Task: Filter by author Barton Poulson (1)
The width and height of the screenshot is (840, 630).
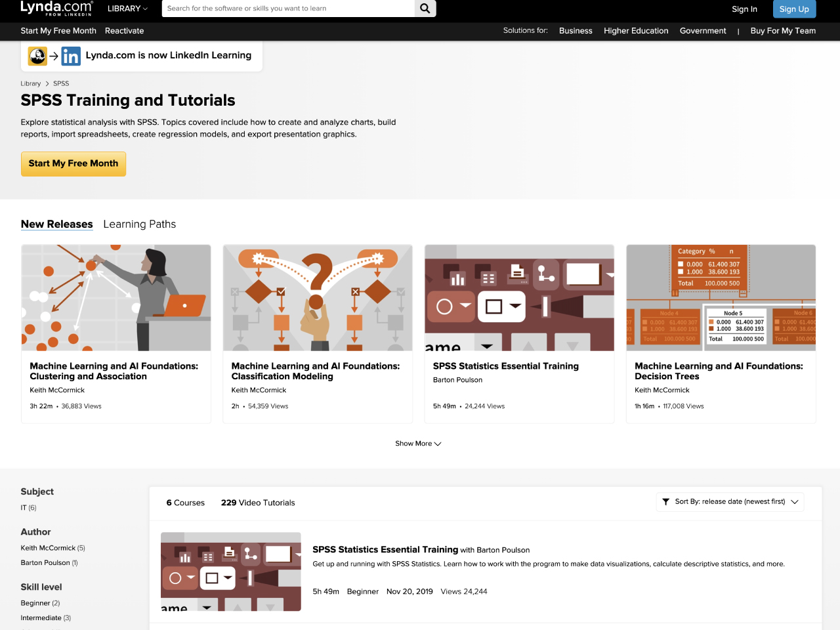Action: pos(49,563)
